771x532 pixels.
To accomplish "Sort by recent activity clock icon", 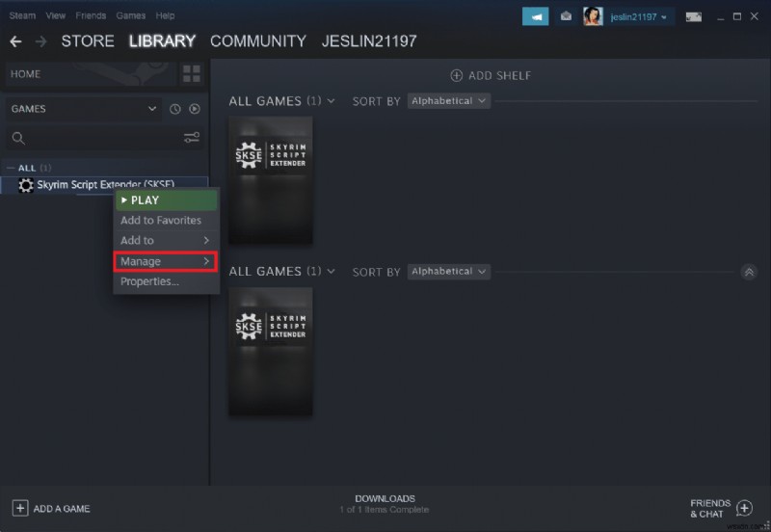I will coord(175,109).
